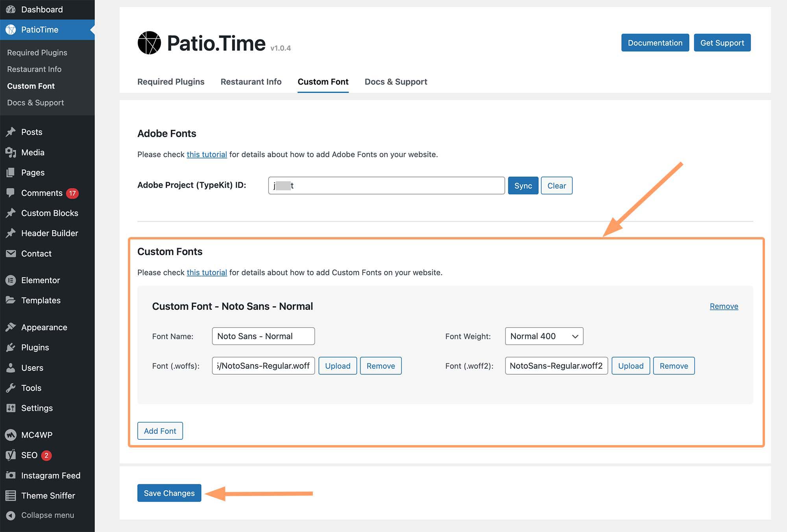Remove the Noto Sans custom font

(724, 306)
